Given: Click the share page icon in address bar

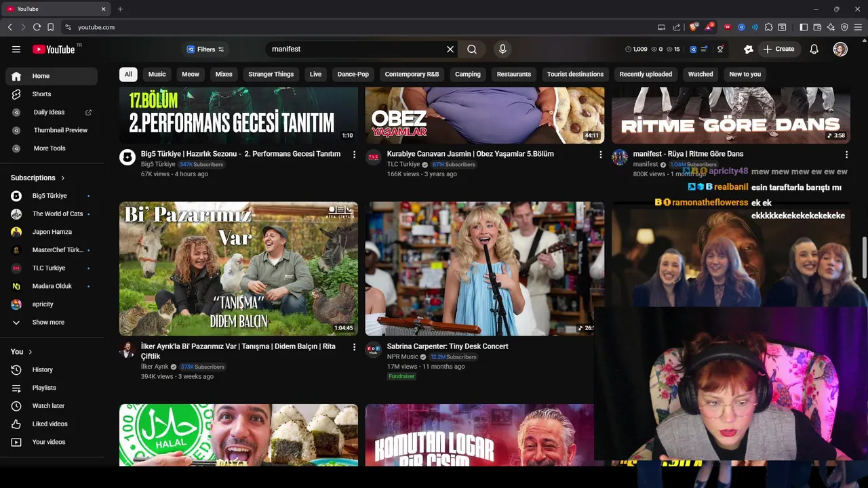Looking at the screenshot, I should [676, 27].
